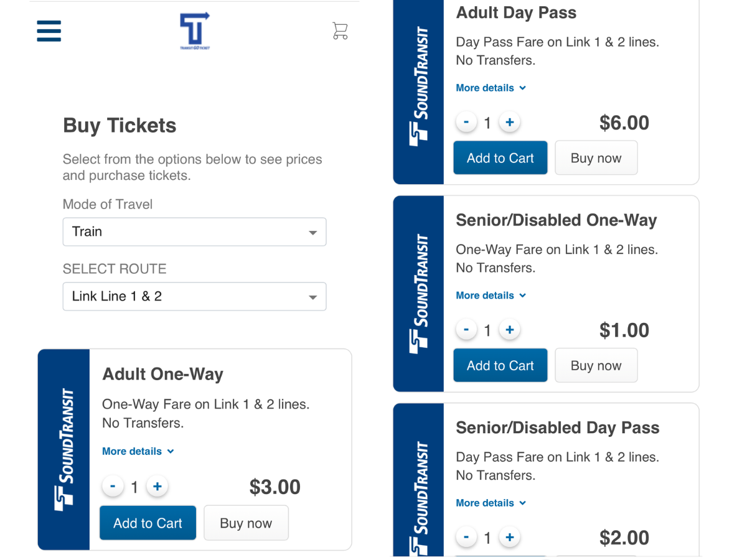Open the Mode of Travel dropdown
The width and height of the screenshot is (747, 560).
point(194,232)
